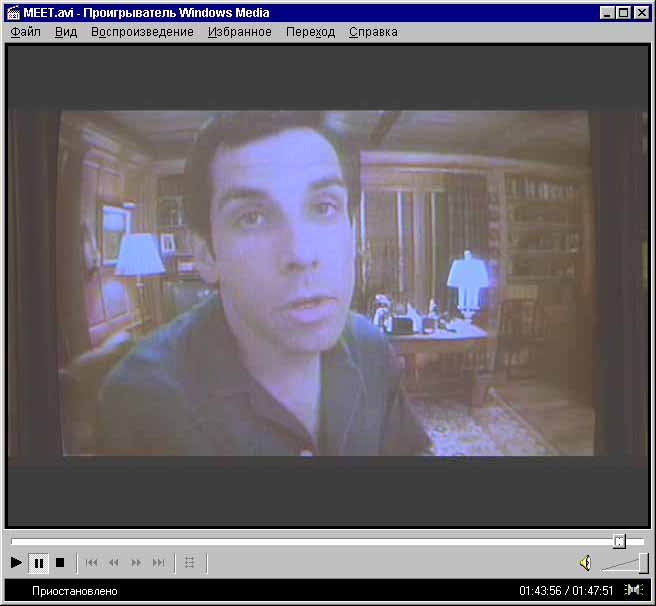Image resolution: width=656 pixels, height=606 pixels.
Task: Click the start of the seek bar track
Action: tap(13, 542)
